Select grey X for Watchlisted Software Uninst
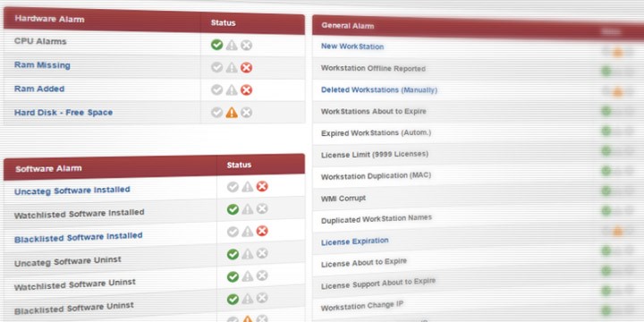 (x=262, y=275)
